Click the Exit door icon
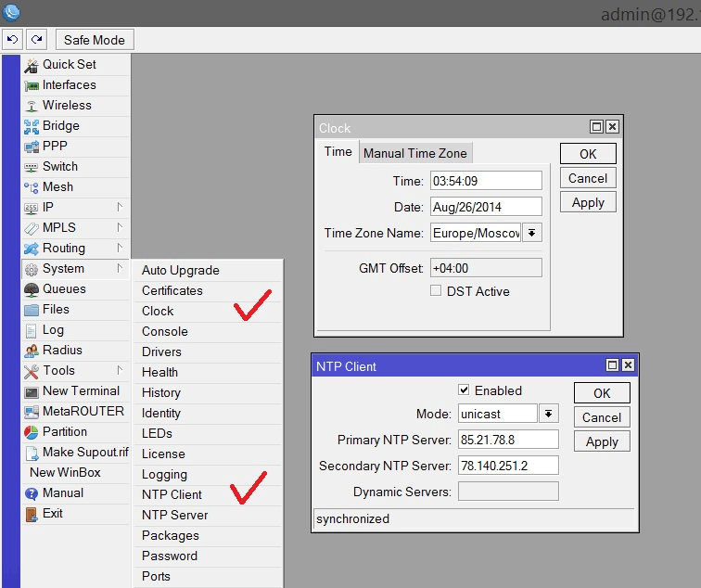Image resolution: width=701 pixels, height=588 pixels. coord(32,514)
